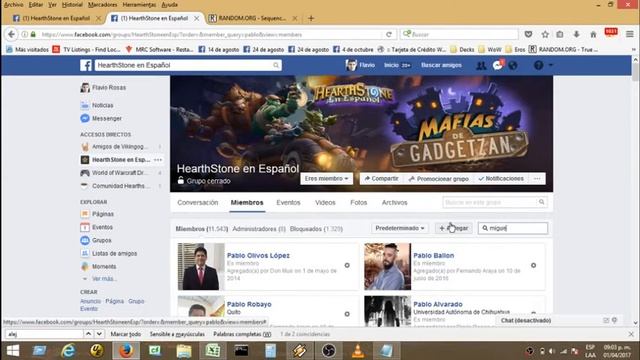Open a new browser tab plus

pyautogui.click(x=311, y=18)
